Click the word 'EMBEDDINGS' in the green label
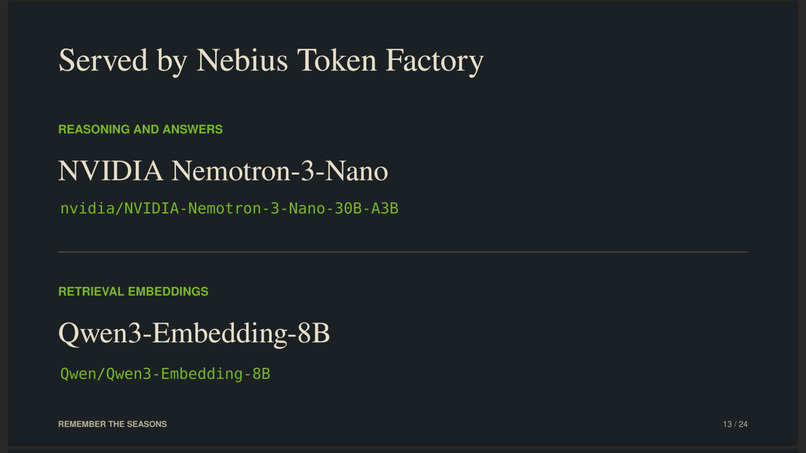The image size is (806, 453). 169,292
